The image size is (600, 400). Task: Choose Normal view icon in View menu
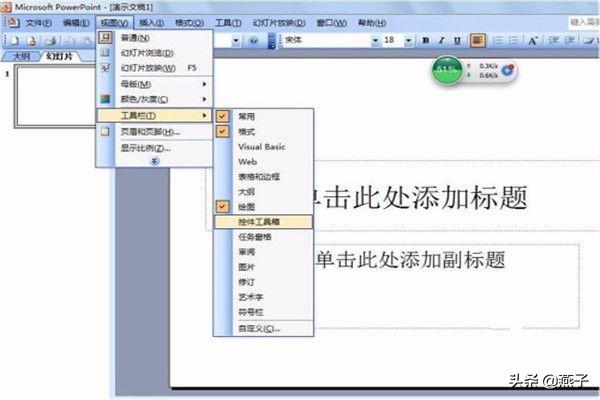pos(105,38)
